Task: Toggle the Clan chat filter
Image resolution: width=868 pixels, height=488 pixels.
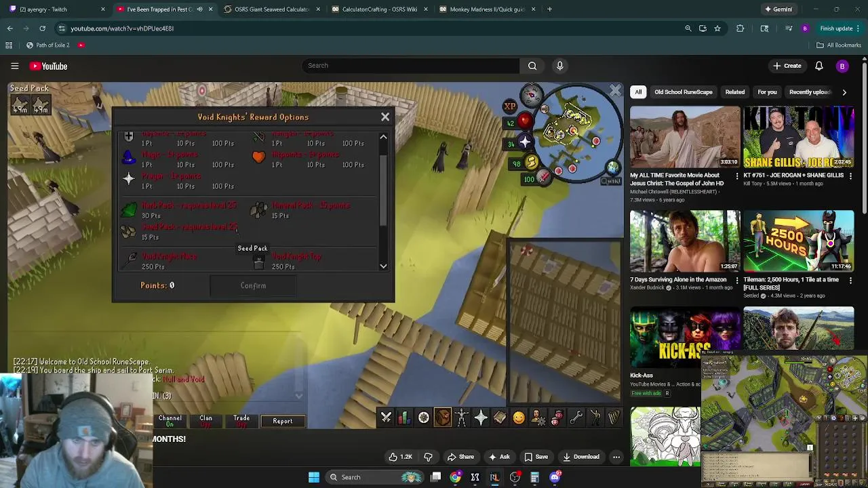Action: pos(206,421)
